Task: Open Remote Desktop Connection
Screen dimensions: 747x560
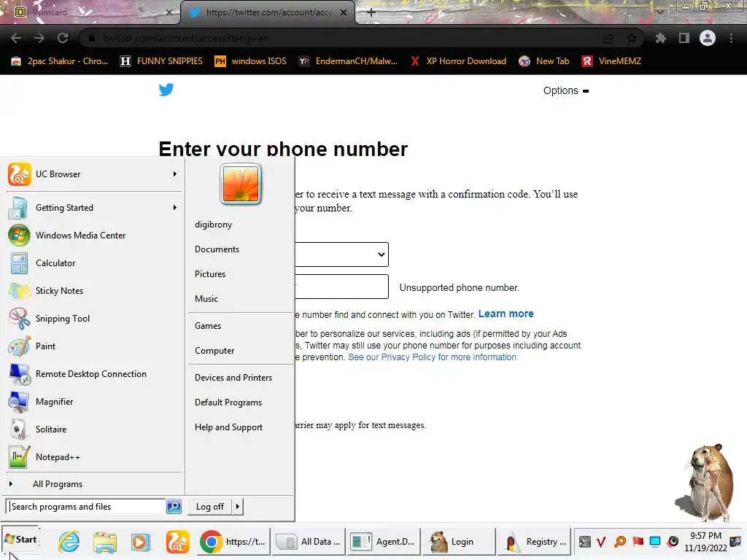Action: click(93, 374)
